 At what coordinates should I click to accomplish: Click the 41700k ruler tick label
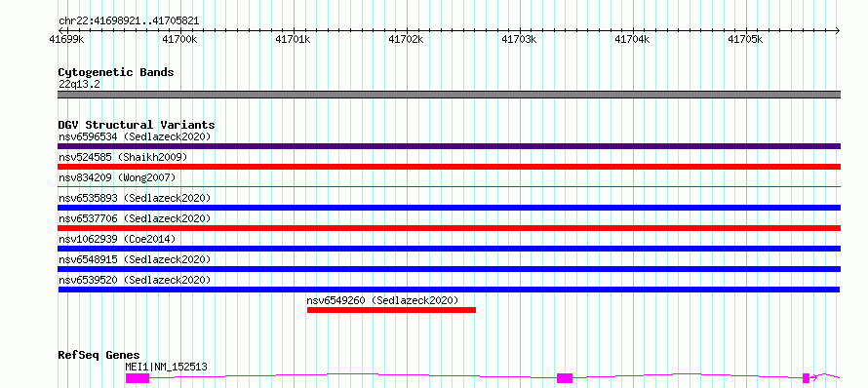[179, 39]
